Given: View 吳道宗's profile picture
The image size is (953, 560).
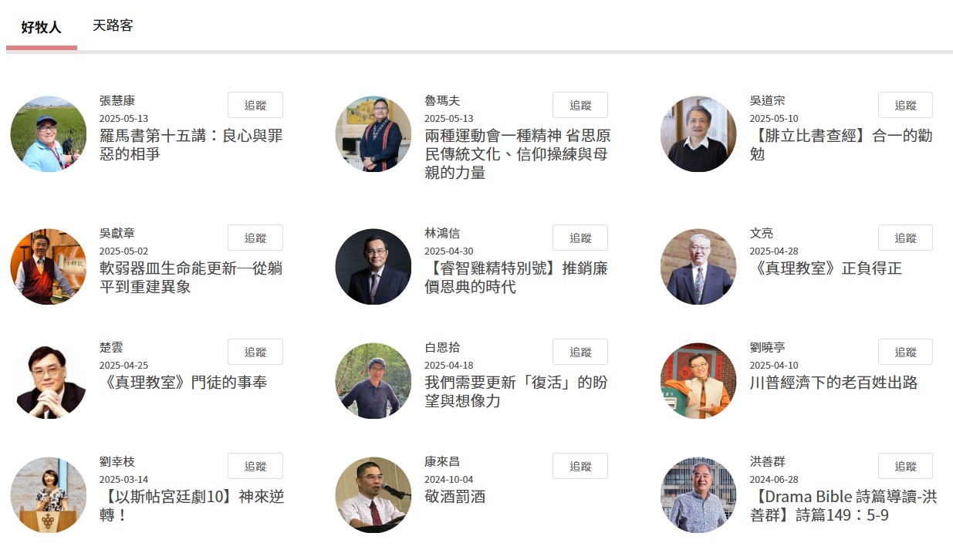Looking at the screenshot, I should coord(699,134).
